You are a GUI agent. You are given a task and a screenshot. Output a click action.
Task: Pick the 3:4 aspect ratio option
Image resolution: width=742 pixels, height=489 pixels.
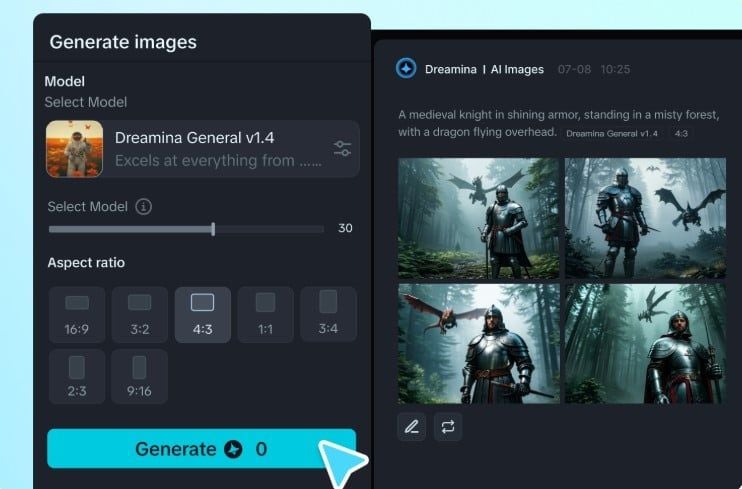328,315
